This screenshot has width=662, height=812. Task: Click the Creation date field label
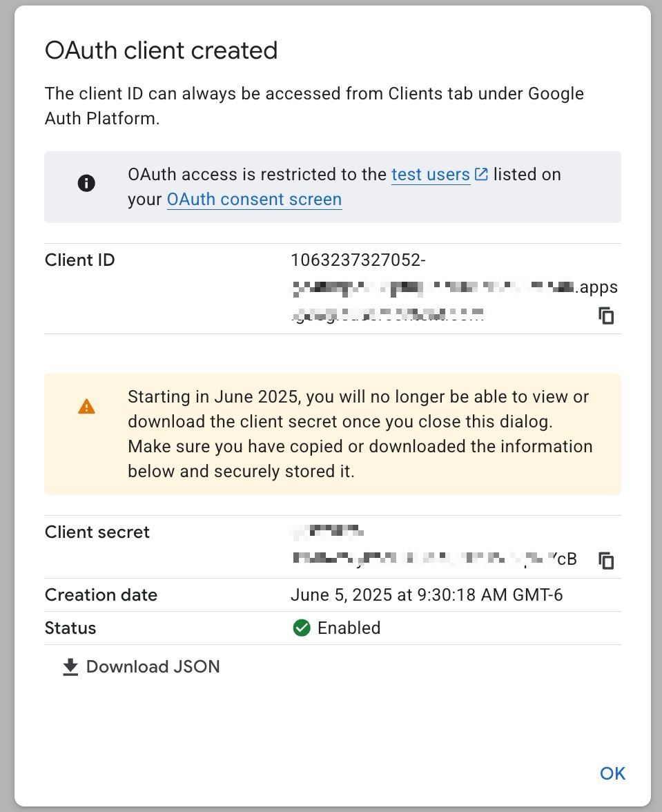101,595
